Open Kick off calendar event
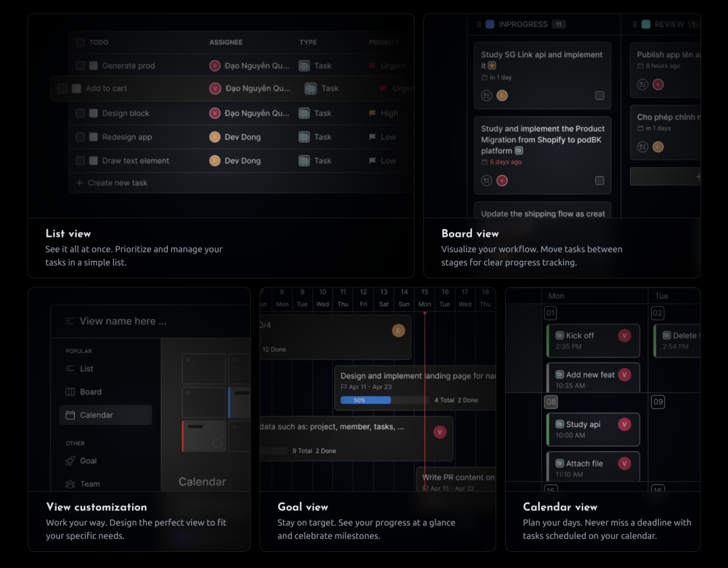The width and height of the screenshot is (728, 568). [x=593, y=341]
